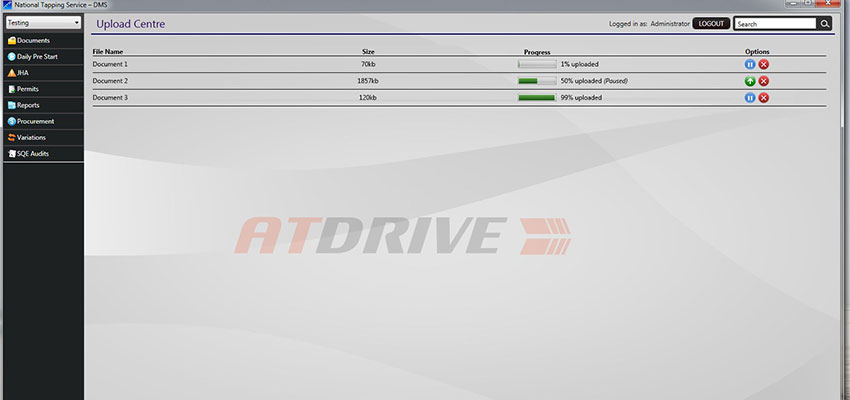Open the Variations section
The image size is (850, 400).
[43, 138]
